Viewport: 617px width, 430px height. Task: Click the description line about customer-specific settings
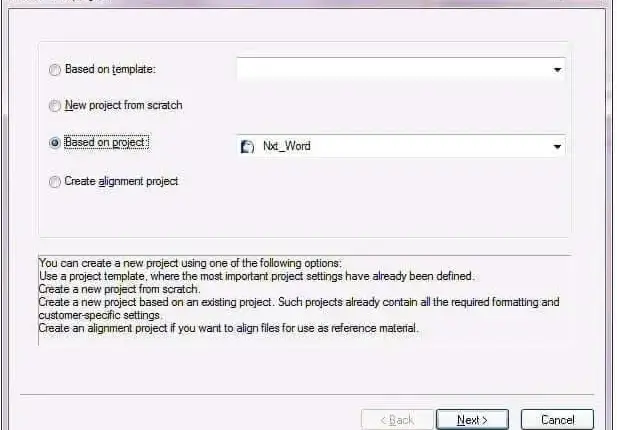click(100, 315)
